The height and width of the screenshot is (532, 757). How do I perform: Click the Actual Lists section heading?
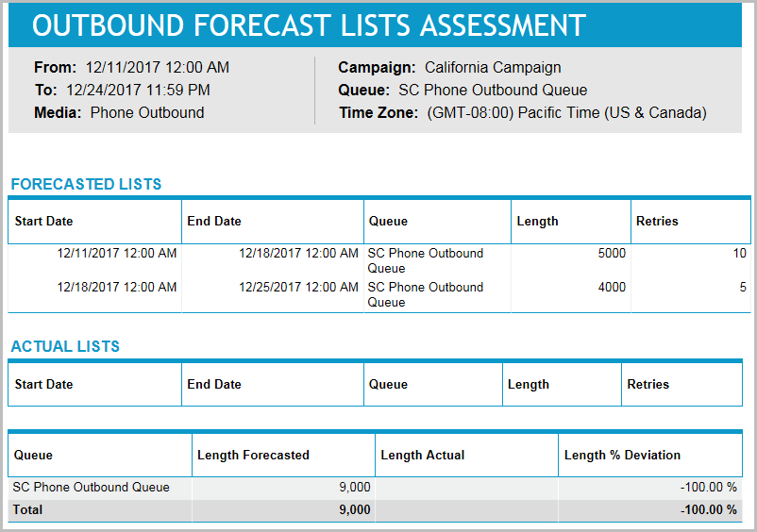coord(65,346)
